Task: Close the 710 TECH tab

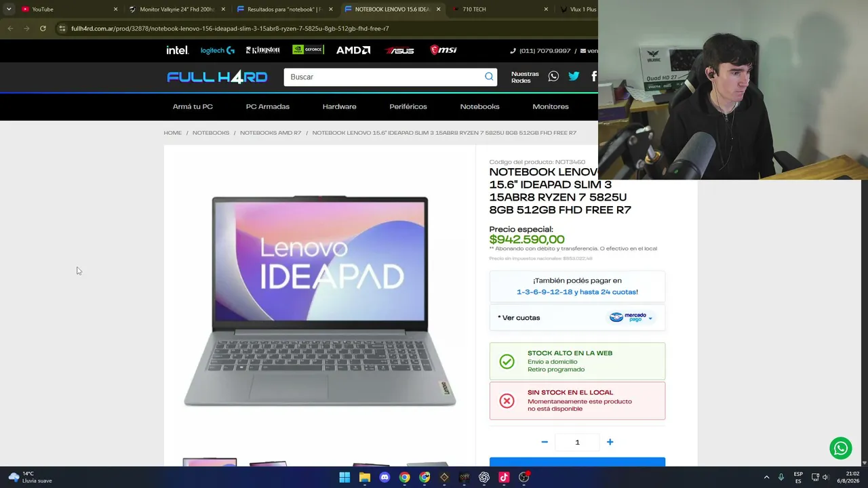Action: pyautogui.click(x=546, y=9)
